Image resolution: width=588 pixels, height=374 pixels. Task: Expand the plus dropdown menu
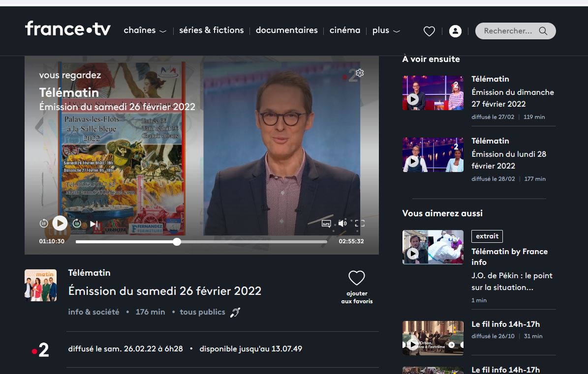386,30
